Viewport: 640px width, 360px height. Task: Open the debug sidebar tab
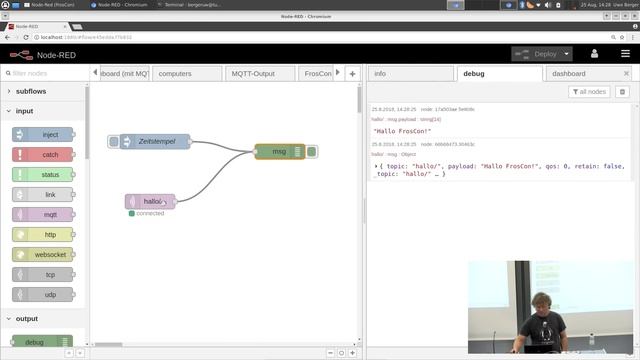click(x=499, y=74)
